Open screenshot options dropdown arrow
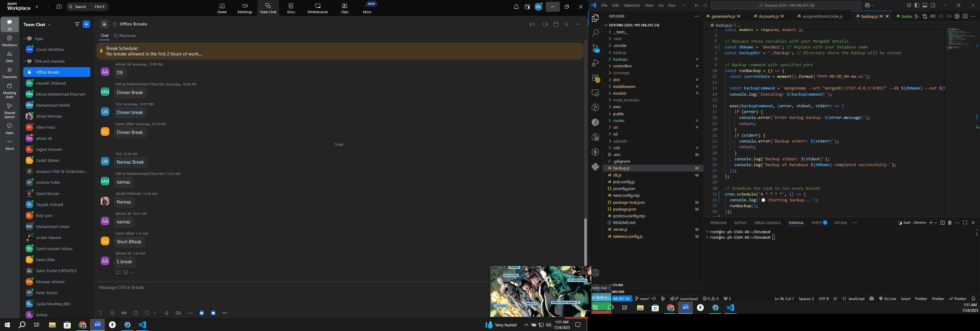 point(155,313)
